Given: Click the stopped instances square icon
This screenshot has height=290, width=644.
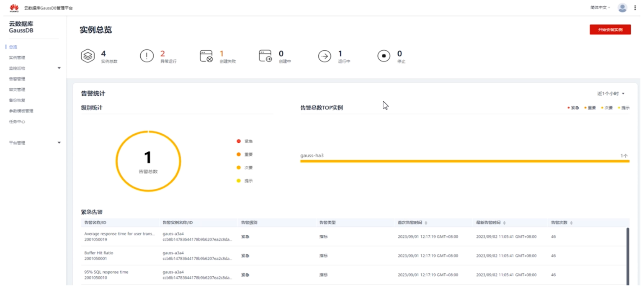Looking at the screenshot, I should coord(384,56).
